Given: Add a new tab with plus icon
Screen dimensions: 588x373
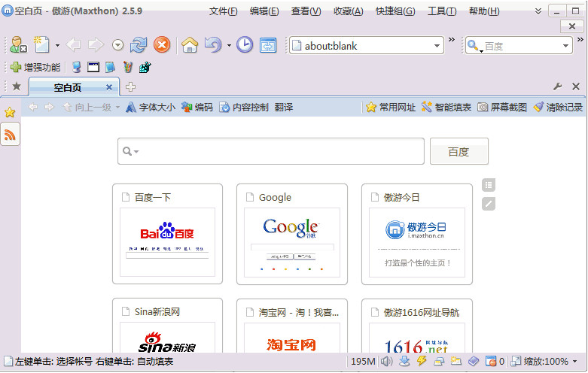Looking at the screenshot, I should [130, 87].
